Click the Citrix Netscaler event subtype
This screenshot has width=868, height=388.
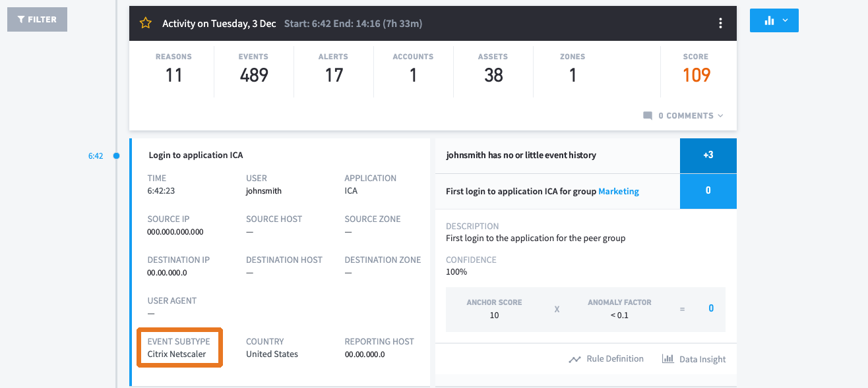coord(177,354)
